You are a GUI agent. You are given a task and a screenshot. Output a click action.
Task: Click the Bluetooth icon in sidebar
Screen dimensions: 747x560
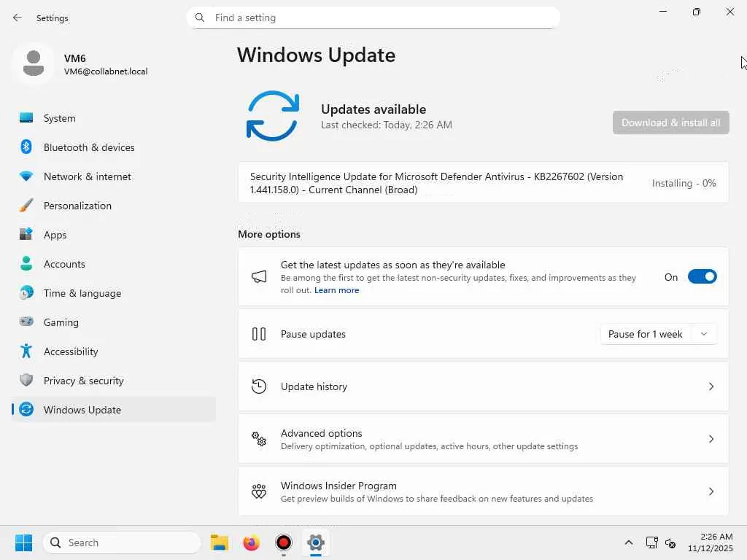click(x=26, y=147)
